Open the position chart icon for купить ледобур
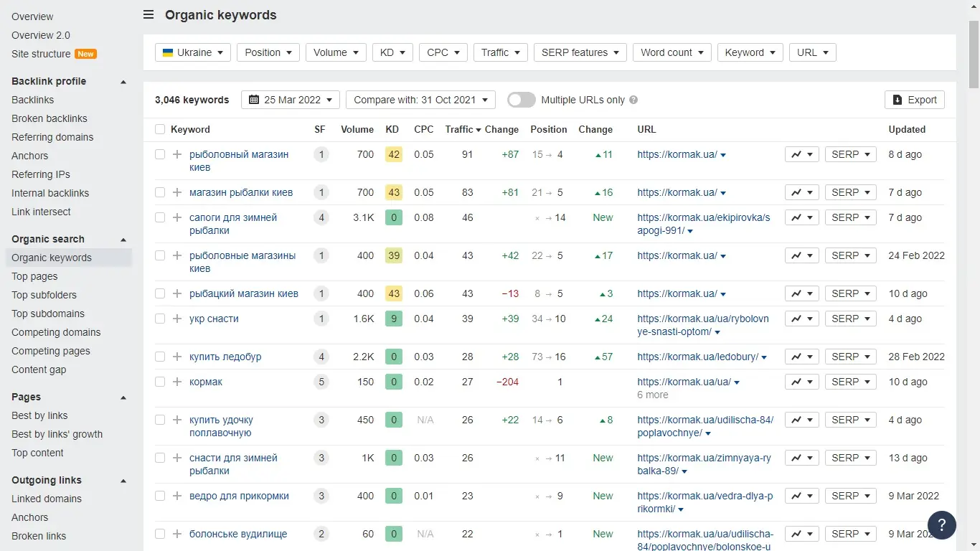The image size is (980, 551). (801, 357)
